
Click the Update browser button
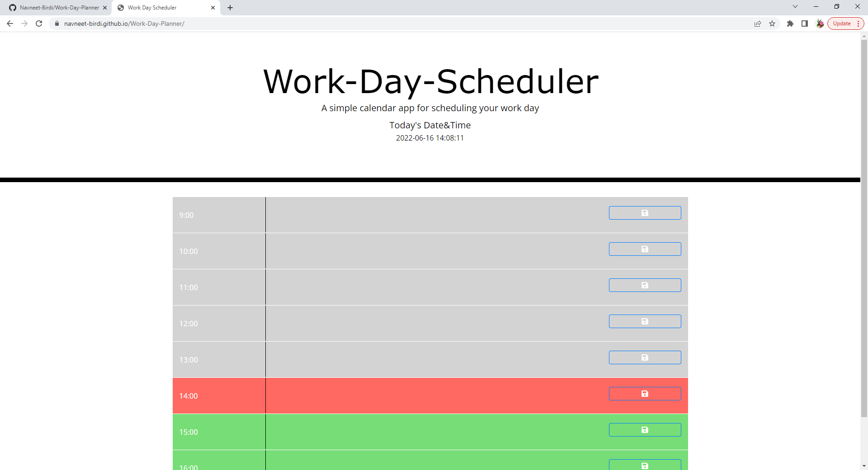(x=841, y=23)
